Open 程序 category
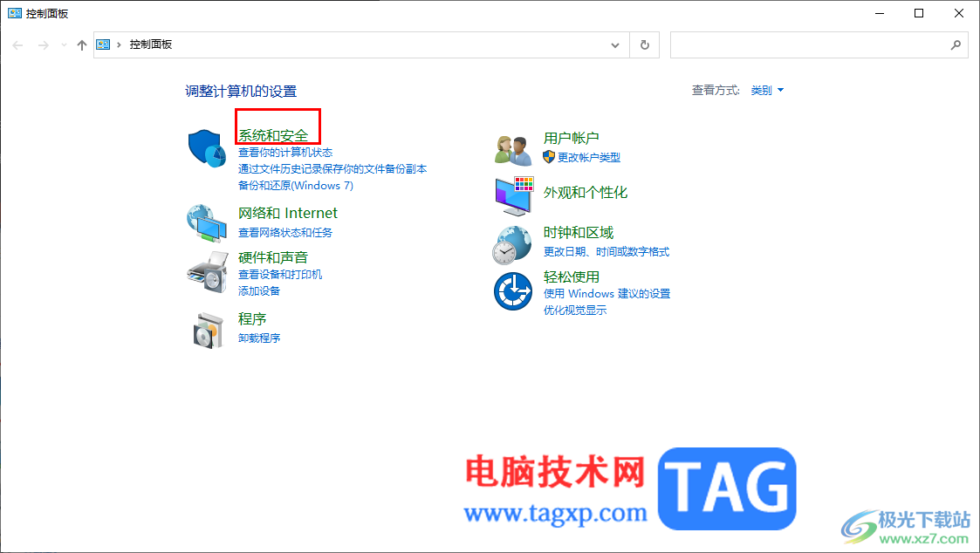This screenshot has height=553, width=980. 252,319
